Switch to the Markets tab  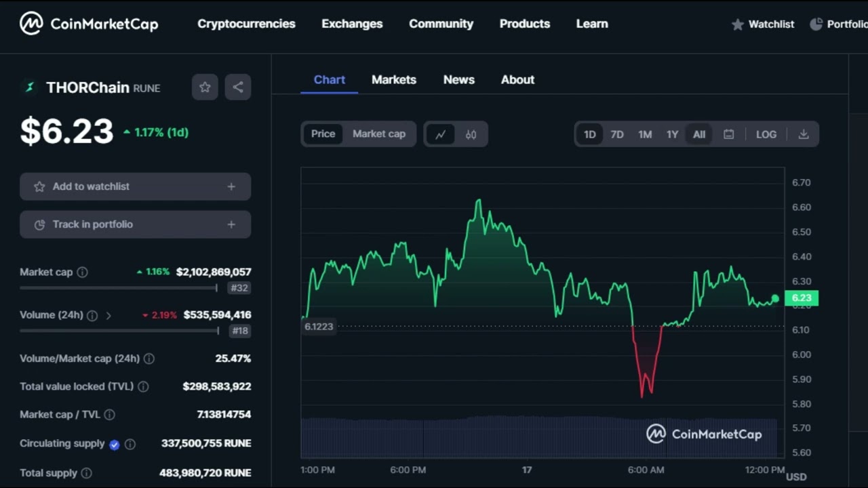394,79
